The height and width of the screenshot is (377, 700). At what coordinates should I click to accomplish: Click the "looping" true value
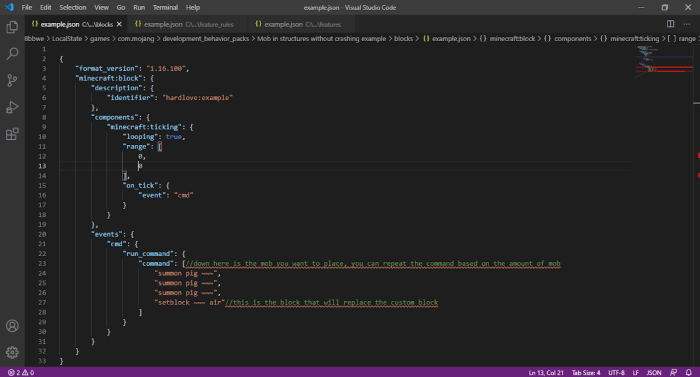174,137
